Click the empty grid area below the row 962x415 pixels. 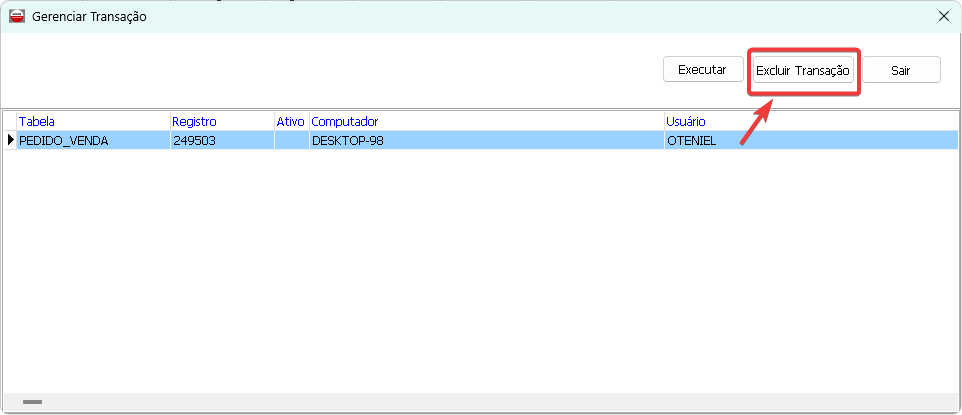coord(480,270)
